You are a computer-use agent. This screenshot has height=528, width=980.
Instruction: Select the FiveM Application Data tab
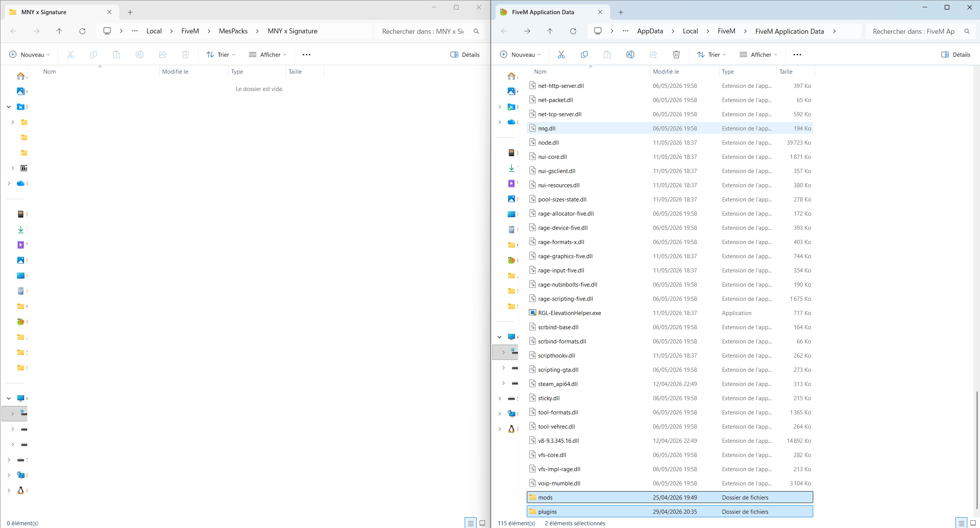(552, 12)
